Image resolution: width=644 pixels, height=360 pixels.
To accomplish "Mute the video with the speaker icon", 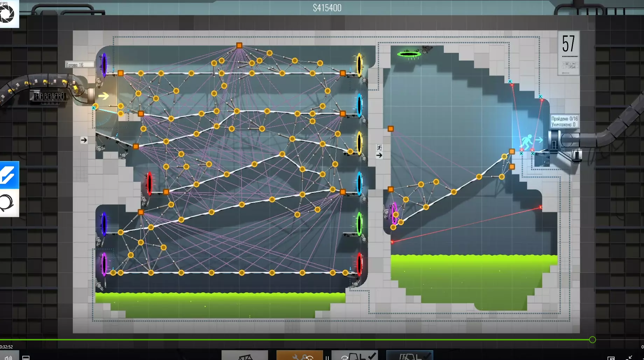I will click(x=8, y=358).
